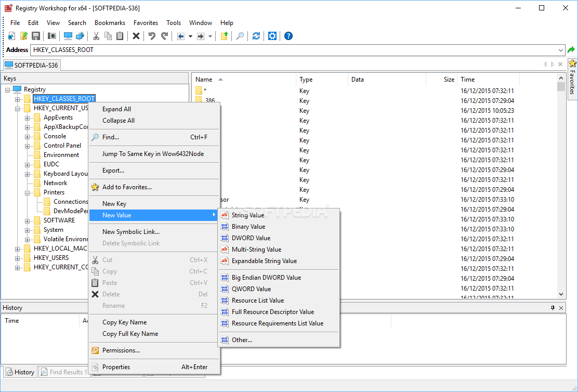578x392 pixels.
Task: Click the Help question mark icon
Action: click(x=288, y=36)
